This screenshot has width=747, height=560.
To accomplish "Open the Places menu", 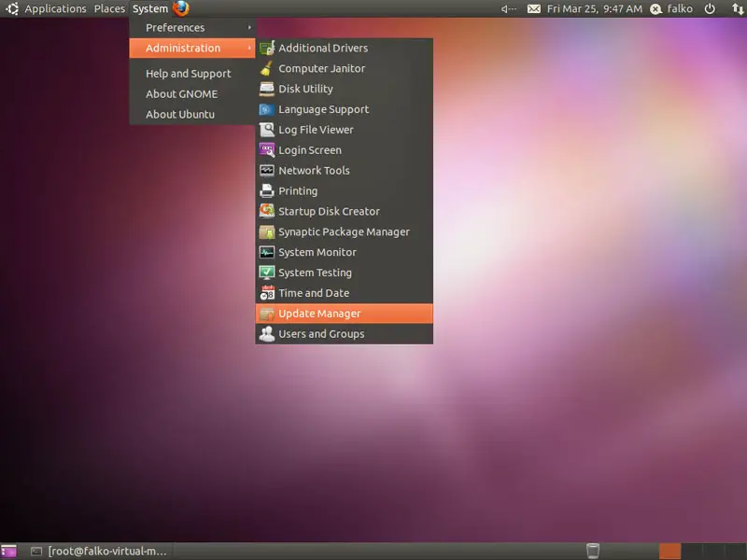I will click(x=109, y=8).
